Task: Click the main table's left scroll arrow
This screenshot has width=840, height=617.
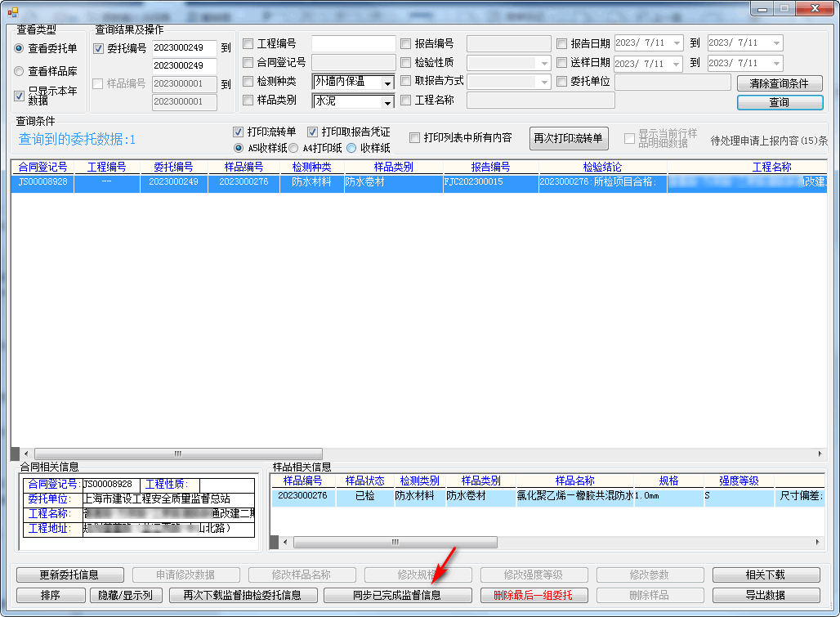Action: coord(25,454)
